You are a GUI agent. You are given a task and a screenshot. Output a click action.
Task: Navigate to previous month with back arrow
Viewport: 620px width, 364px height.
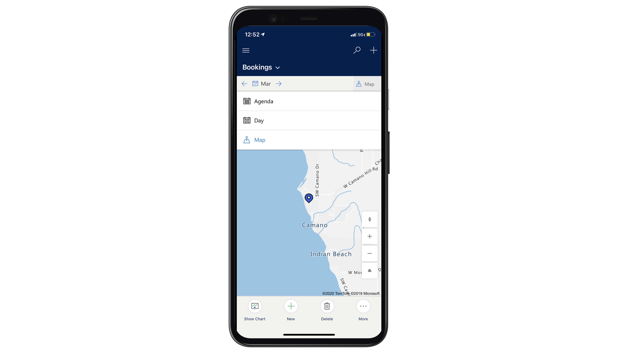(245, 84)
